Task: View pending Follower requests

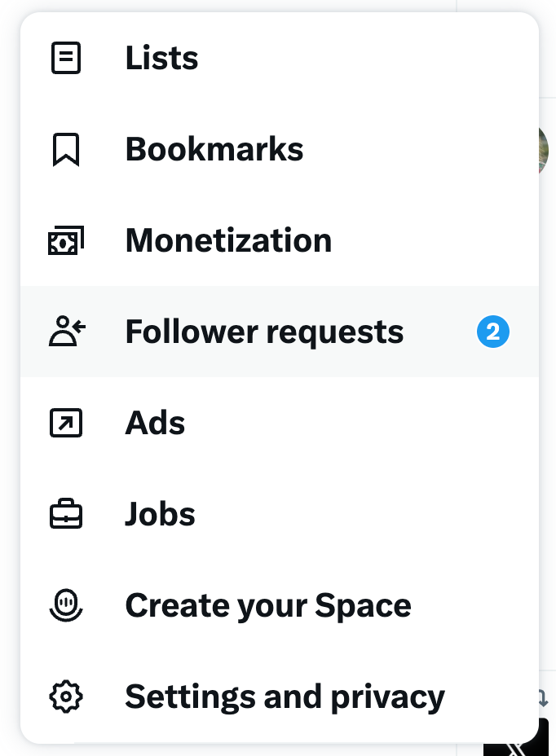Action: tap(264, 332)
